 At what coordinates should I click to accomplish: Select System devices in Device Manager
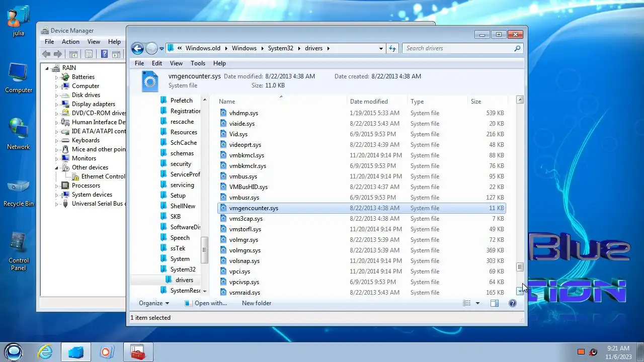92,195
